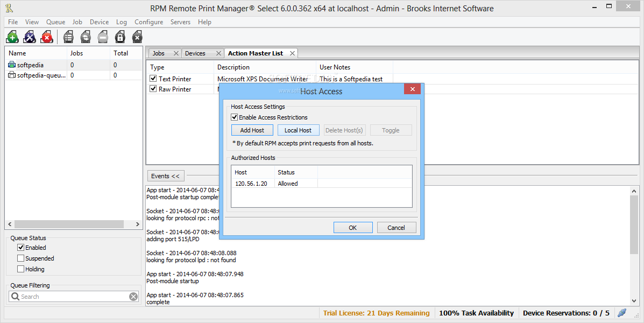Image resolution: width=644 pixels, height=323 pixels.
Task: Toggle Enable Access Restrictions checkbox
Action: [x=234, y=117]
